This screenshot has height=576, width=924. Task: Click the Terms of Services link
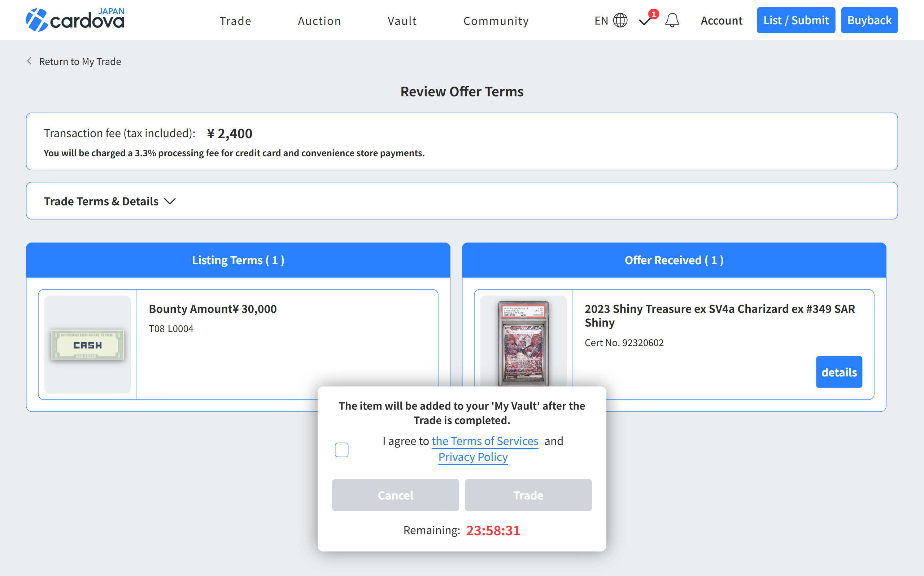pyautogui.click(x=485, y=441)
